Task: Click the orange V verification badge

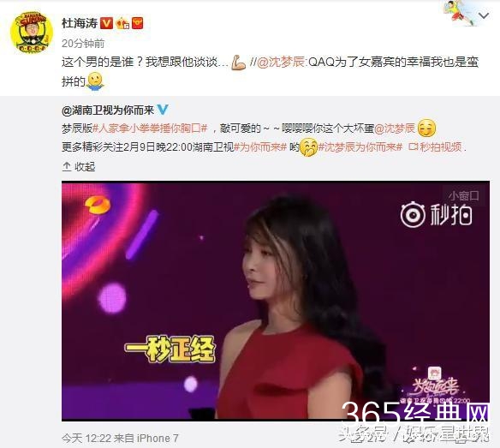Action: [x=106, y=23]
